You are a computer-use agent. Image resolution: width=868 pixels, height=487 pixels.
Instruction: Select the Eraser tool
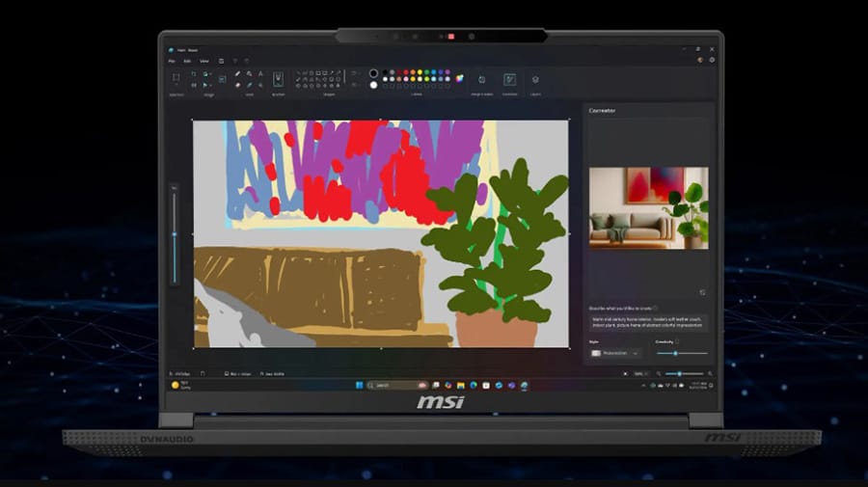pyautogui.click(x=237, y=85)
